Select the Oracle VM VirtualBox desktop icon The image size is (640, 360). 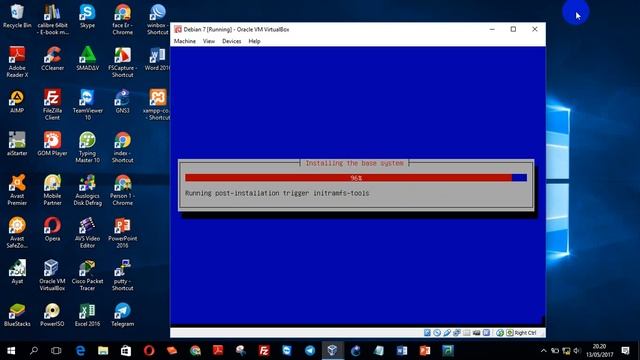pos(52,275)
